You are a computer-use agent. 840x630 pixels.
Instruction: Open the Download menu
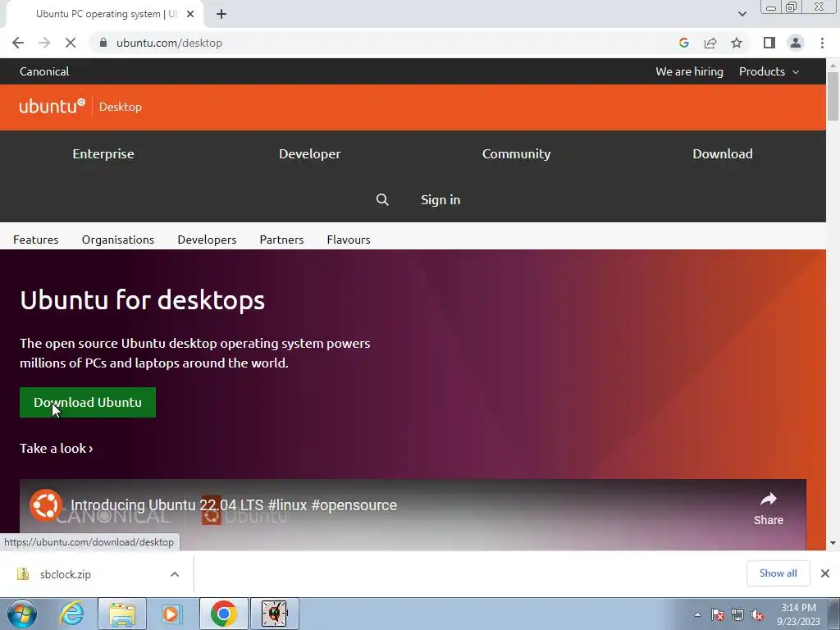[x=722, y=153]
